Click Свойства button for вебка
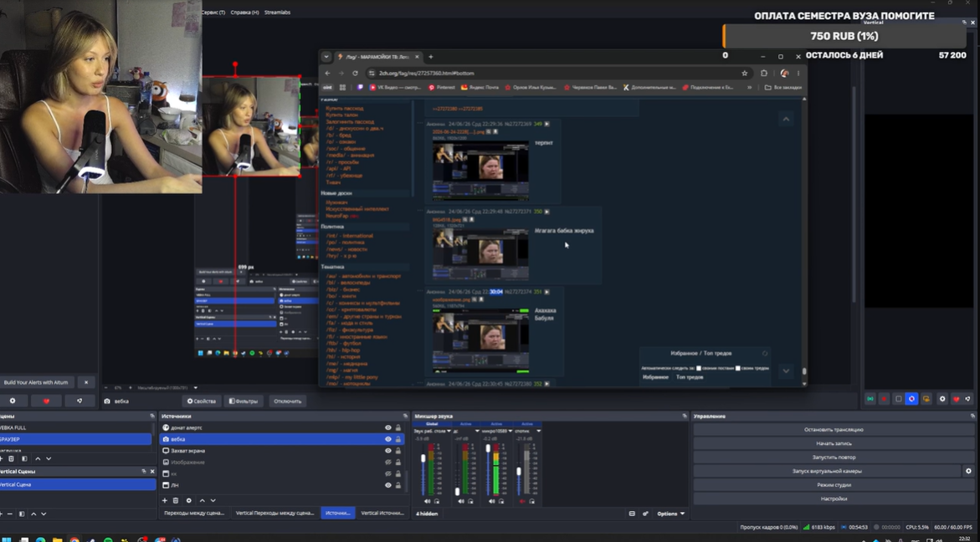The width and height of the screenshot is (980, 542). 201,401
